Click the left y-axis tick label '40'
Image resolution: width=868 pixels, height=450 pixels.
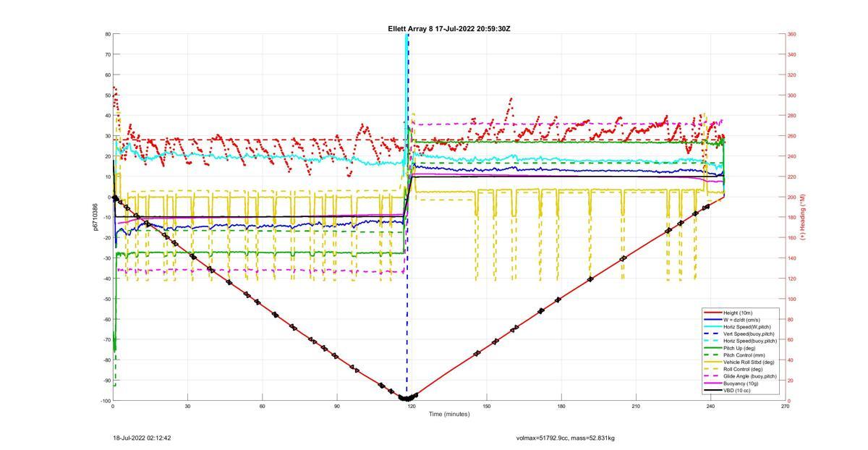pyautogui.click(x=108, y=116)
